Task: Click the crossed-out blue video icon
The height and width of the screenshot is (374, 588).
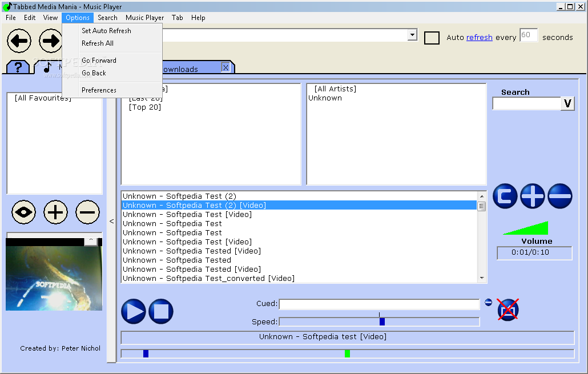Action: (508, 310)
